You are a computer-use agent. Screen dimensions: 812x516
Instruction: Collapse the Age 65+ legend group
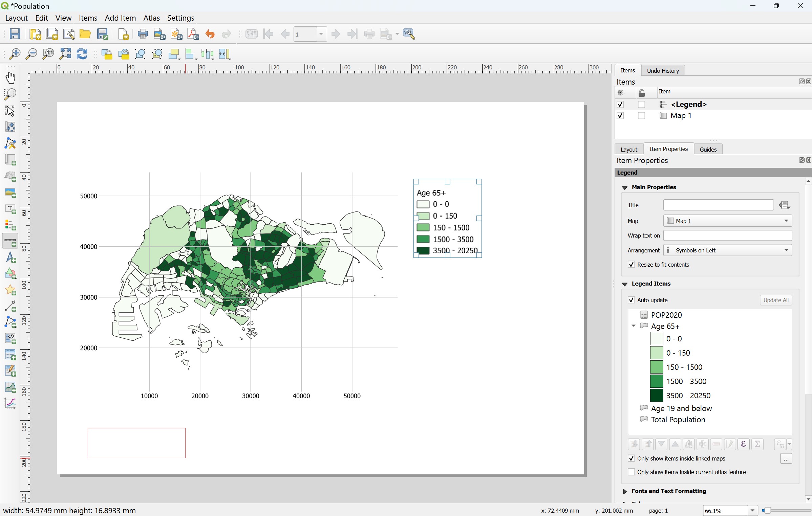(x=634, y=326)
